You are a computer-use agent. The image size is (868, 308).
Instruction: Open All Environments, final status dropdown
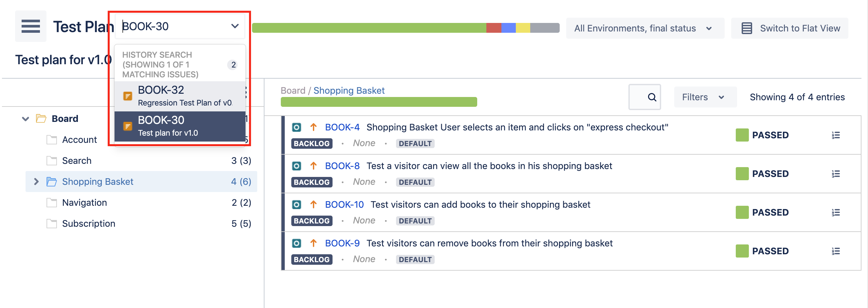point(644,28)
